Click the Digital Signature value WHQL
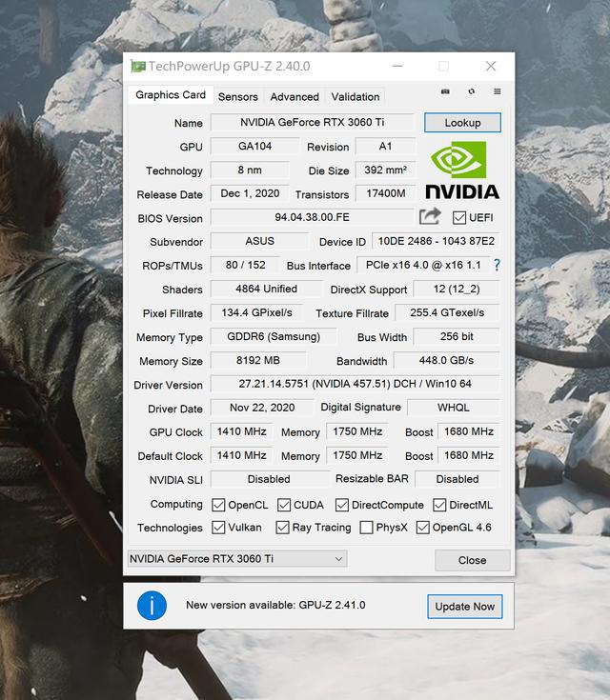Screen dimensions: 610x700 point(454,408)
